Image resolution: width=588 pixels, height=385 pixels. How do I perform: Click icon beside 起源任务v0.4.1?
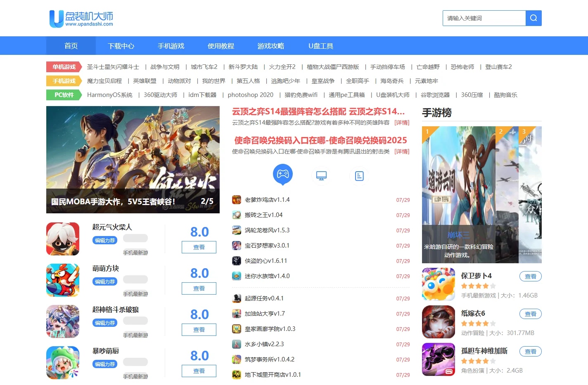pyautogui.click(x=237, y=298)
